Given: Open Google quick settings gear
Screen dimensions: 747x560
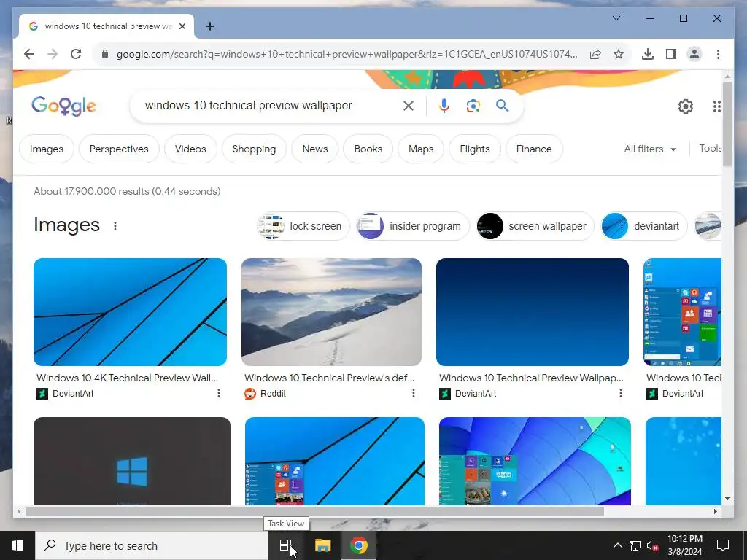Looking at the screenshot, I should tap(686, 106).
